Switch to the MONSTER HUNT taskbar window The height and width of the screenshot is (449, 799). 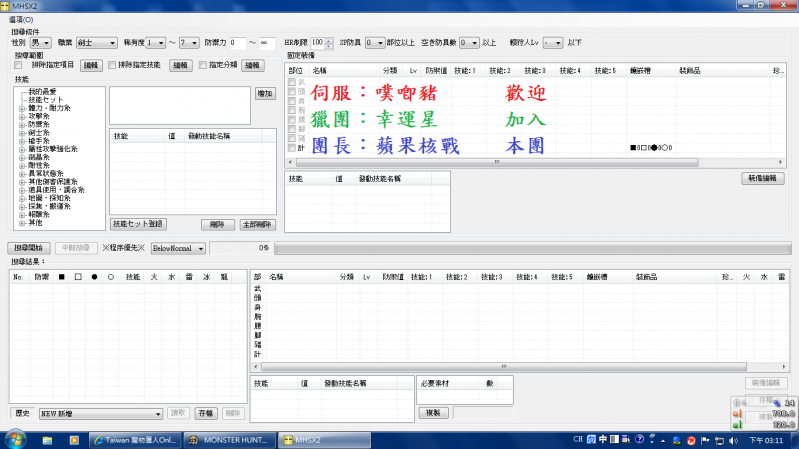coord(229,440)
